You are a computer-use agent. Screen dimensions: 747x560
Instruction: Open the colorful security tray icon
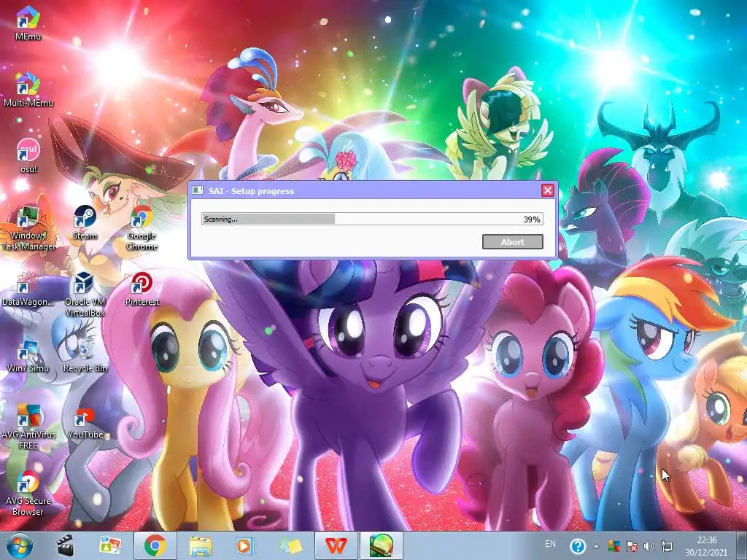[614, 546]
